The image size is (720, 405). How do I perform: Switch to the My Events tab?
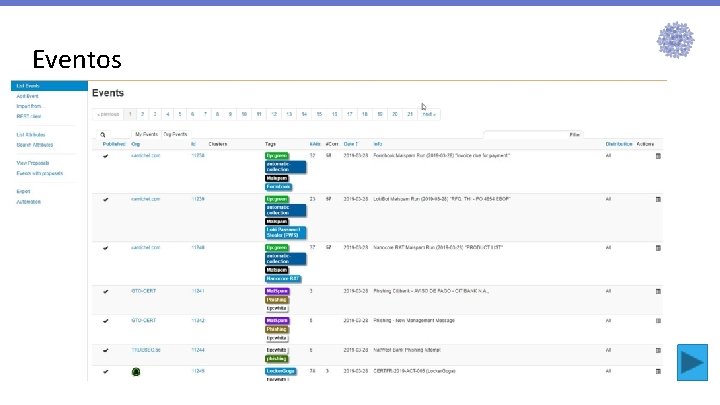coord(146,135)
